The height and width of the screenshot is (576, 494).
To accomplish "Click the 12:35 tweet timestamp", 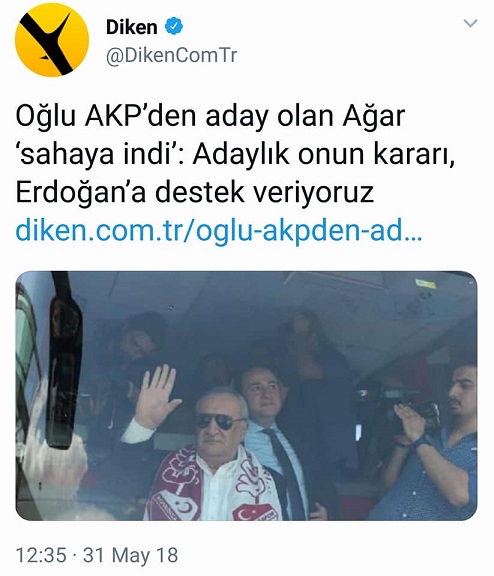I will [41, 555].
